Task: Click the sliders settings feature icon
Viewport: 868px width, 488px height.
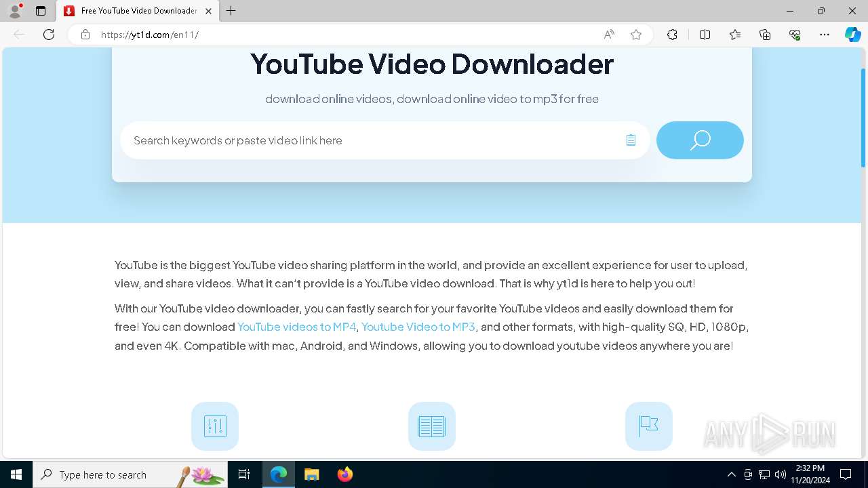Action: coord(215,426)
